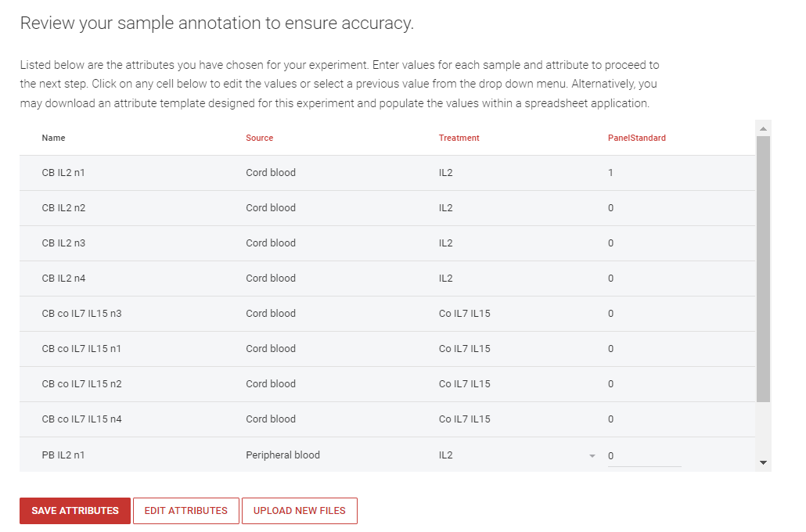Open Treatment dropdown arrow for PB IL2 n1
806x532 pixels.
coord(592,456)
